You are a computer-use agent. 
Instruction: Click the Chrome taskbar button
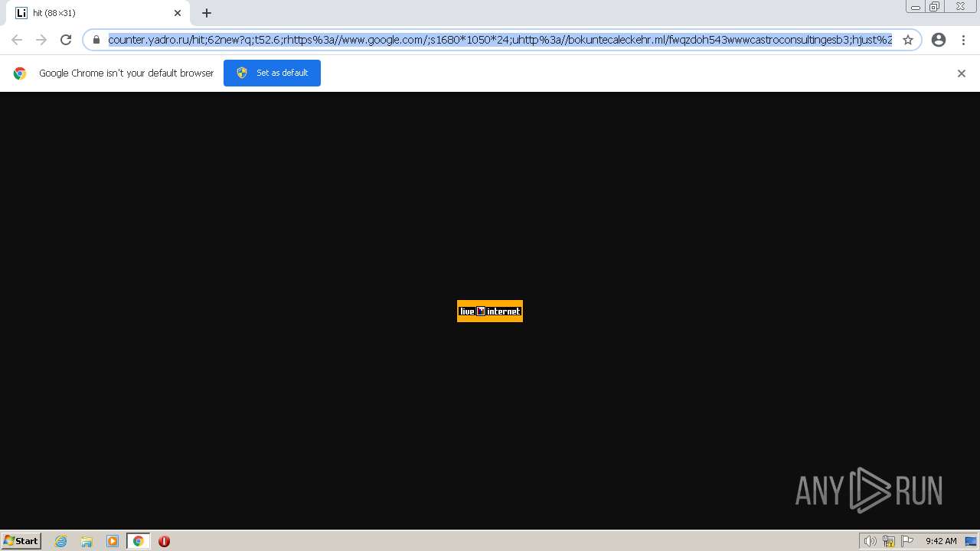[139, 541]
